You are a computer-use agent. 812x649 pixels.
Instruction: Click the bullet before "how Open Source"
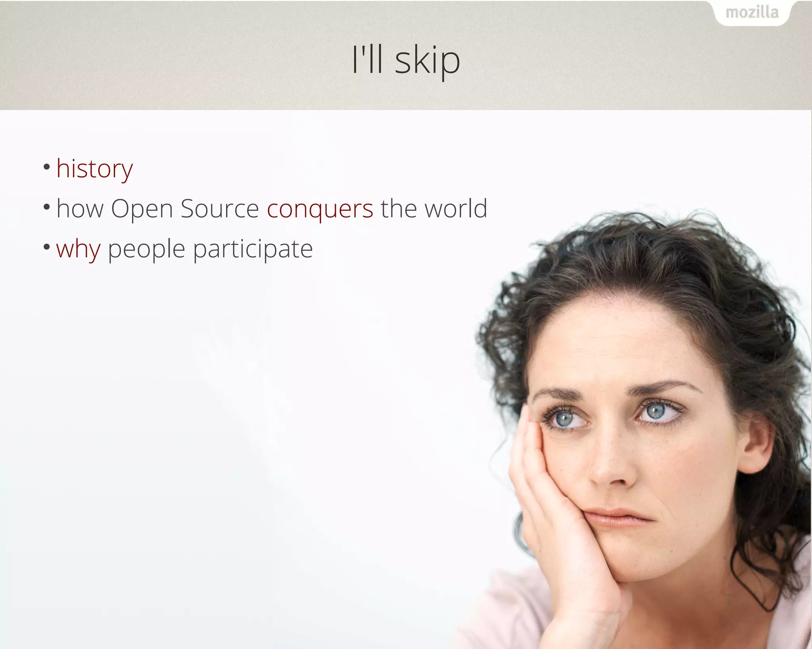47,206
